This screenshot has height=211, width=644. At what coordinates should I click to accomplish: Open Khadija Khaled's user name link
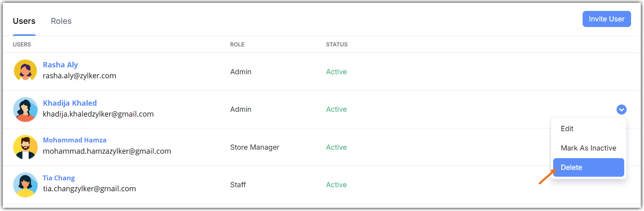(70, 103)
